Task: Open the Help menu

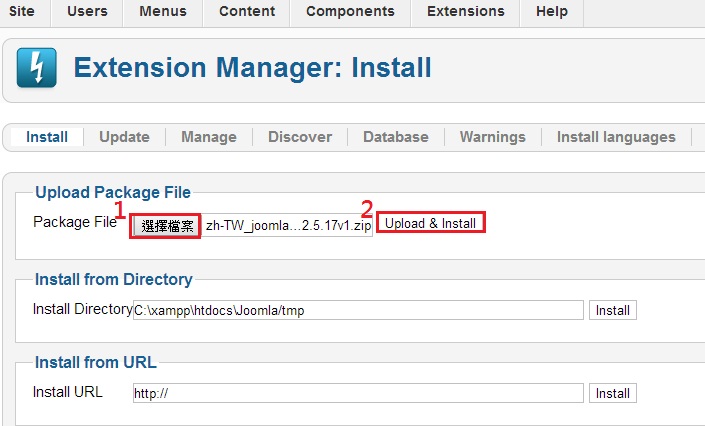Action: [x=552, y=11]
